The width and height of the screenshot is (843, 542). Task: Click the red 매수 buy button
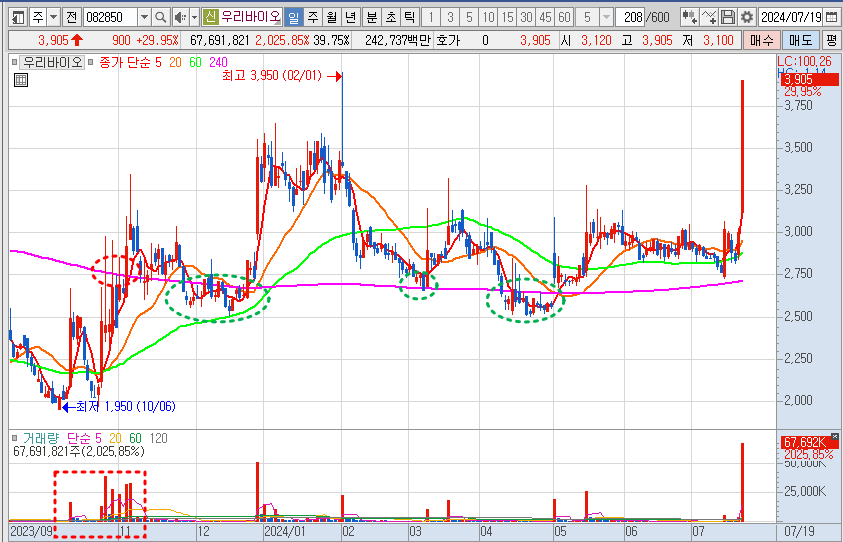coord(761,40)
